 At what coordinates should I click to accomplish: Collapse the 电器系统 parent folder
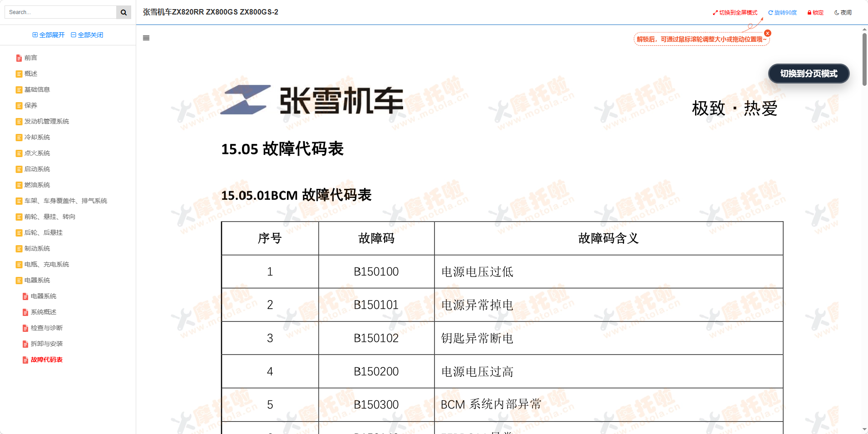click(x=19, y=281)
